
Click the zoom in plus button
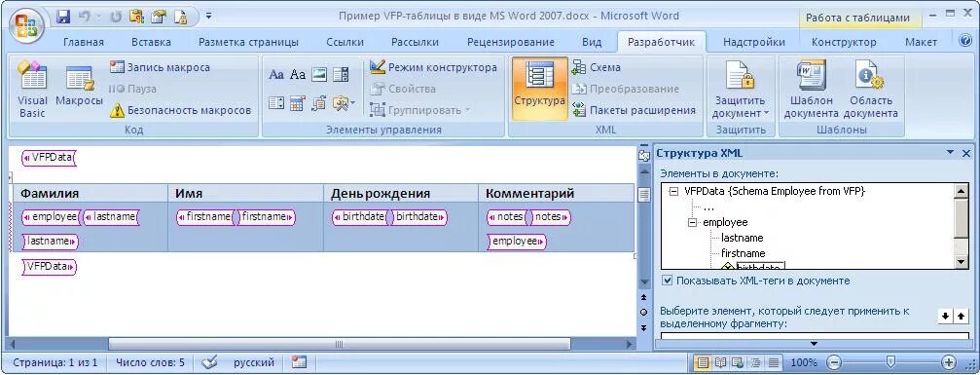(949, 362)
